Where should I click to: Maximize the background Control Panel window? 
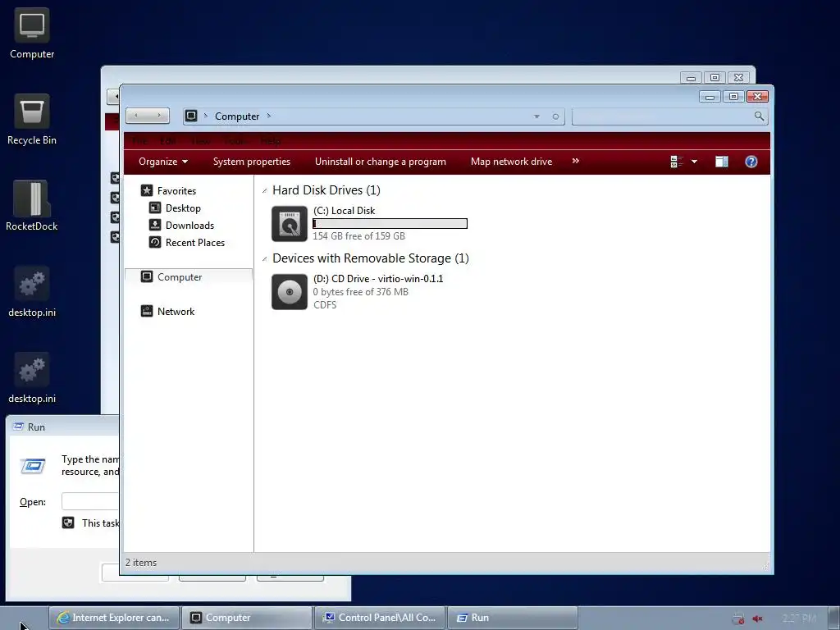[714, 78]
